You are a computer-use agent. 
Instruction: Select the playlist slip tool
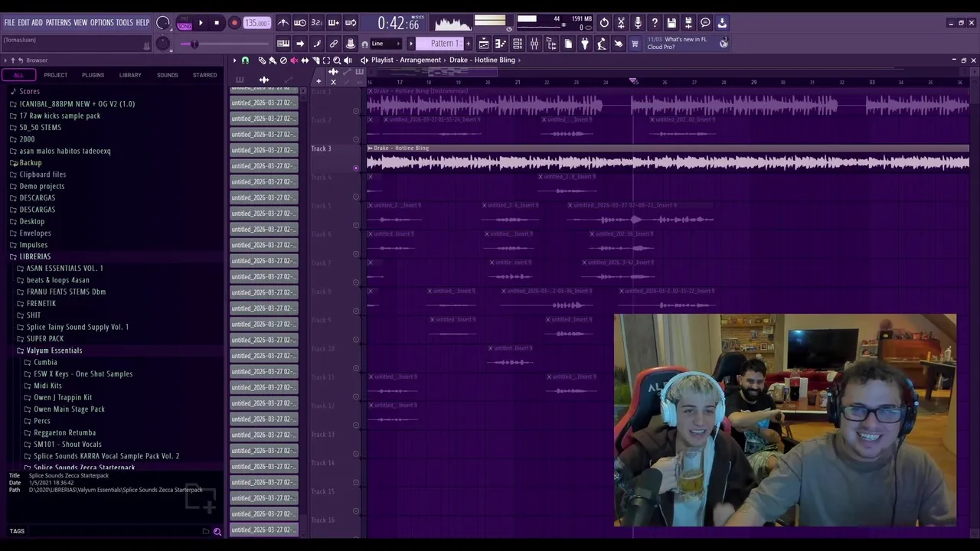(x=305, y=60)
